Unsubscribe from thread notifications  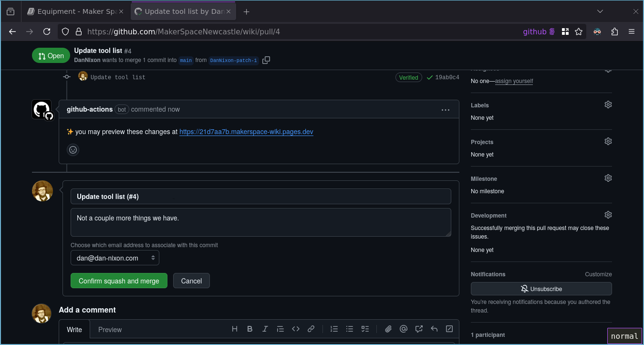click(541, 288)
